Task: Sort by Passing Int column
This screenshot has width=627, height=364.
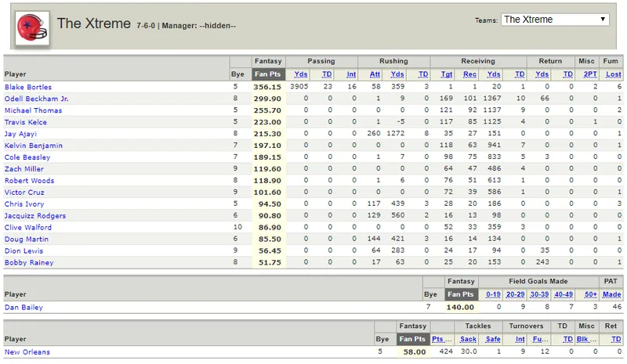Action: coord(351,74)
